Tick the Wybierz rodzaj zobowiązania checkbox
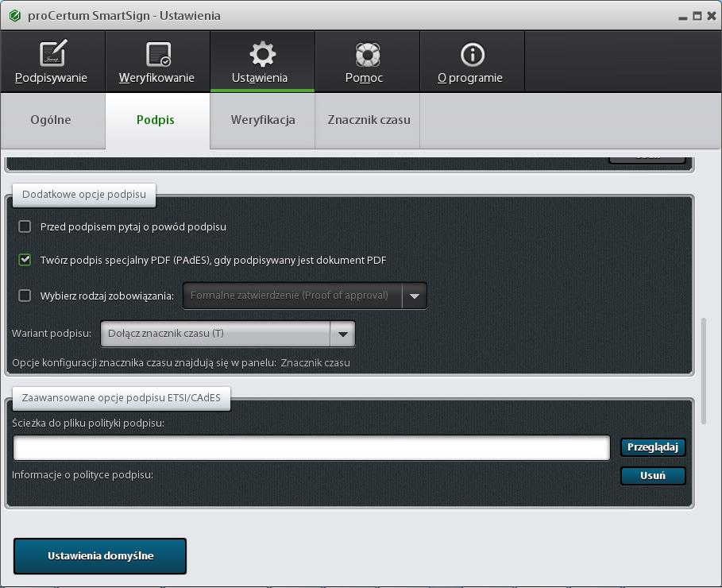The height and width of the screenshot is (588, 722). pos(25,296)
